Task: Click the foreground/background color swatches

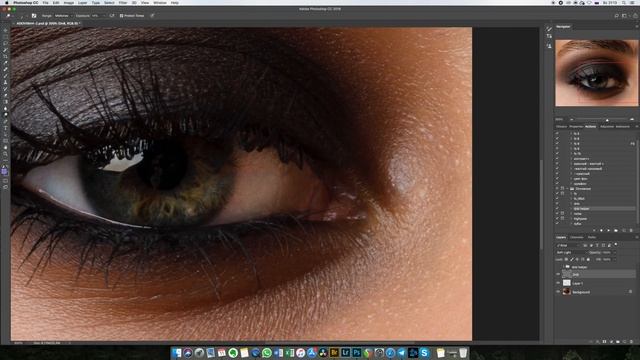Action: click(x=5, y=171)
